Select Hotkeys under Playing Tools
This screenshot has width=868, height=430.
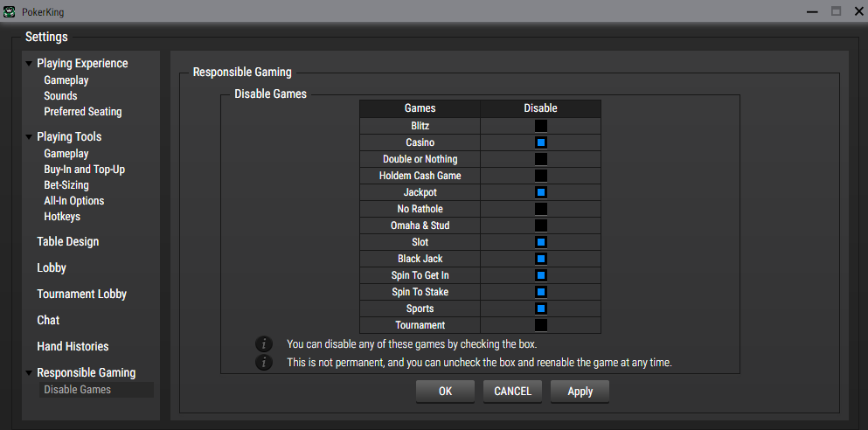click(x=62, y=217)
